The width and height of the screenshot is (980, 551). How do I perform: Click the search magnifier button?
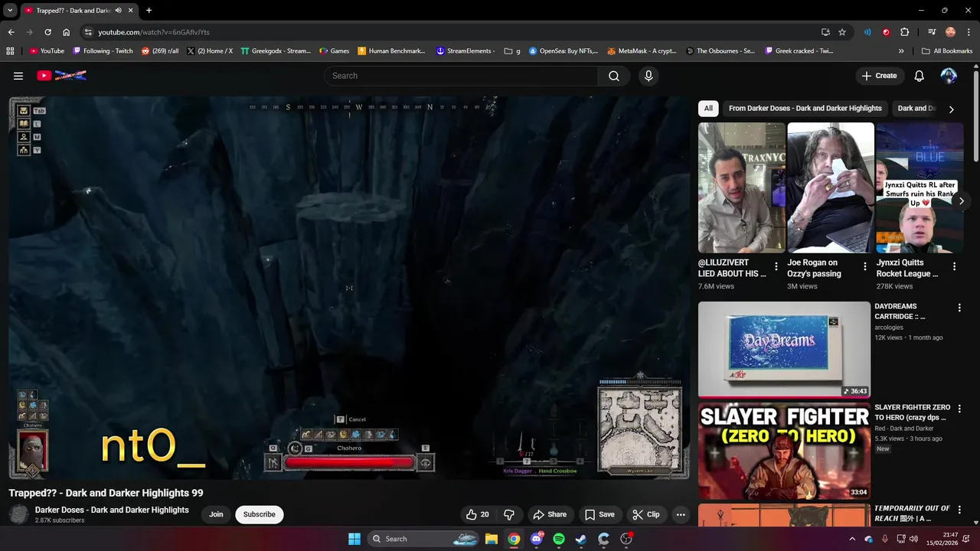tap(614, 76)
